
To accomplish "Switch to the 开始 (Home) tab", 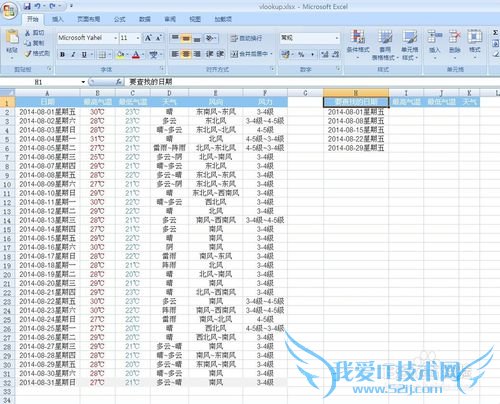I will tap(33, 19).
